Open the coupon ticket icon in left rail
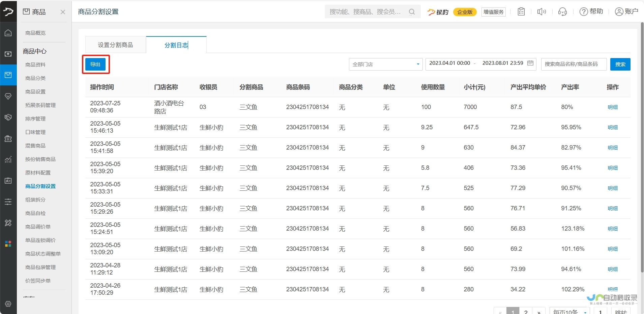Image resolution: width=644 pixels, height=314 pixels. pos(8,138)
